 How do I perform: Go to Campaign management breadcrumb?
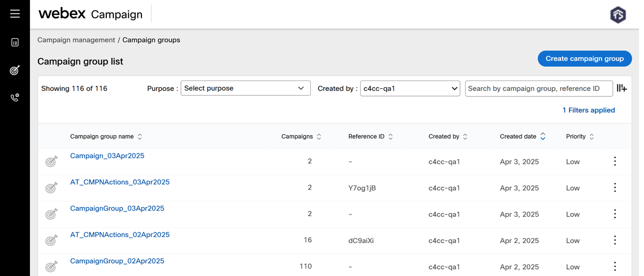pos(76,40)
